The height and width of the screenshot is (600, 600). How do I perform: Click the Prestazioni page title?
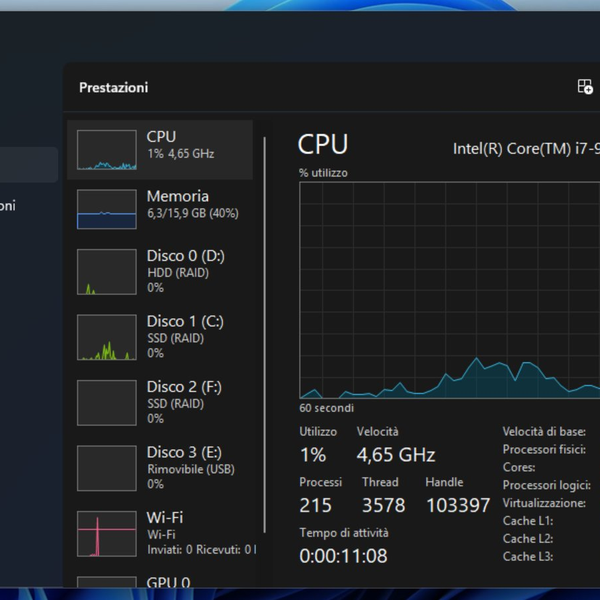[113, 88]
